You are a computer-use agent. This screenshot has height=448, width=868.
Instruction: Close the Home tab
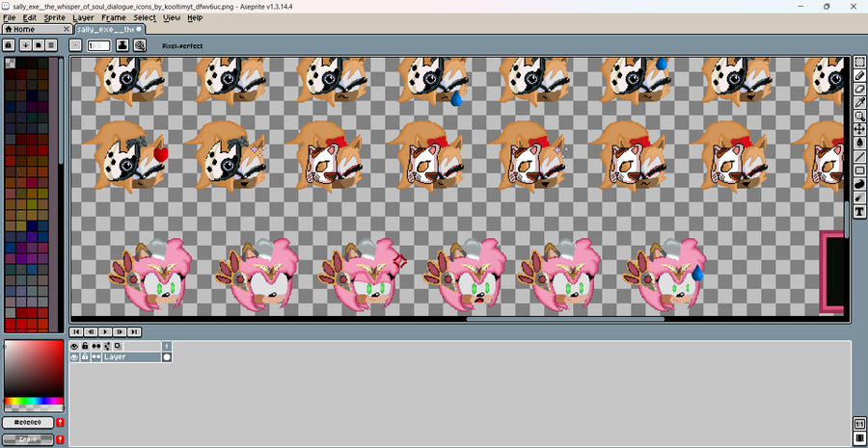coord(66,29)
